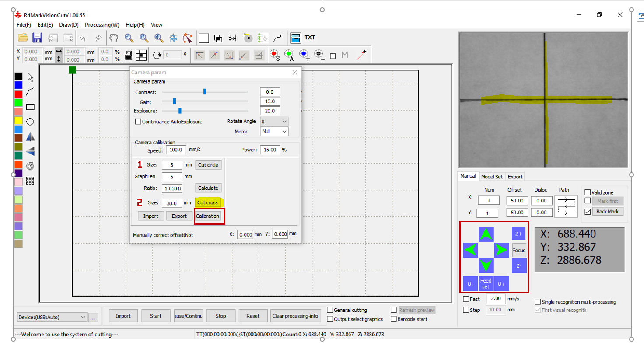Viewport: 644px width, 356px height.
Task: Enable the General cutting checkbox
Action: (x=330, y=310)
